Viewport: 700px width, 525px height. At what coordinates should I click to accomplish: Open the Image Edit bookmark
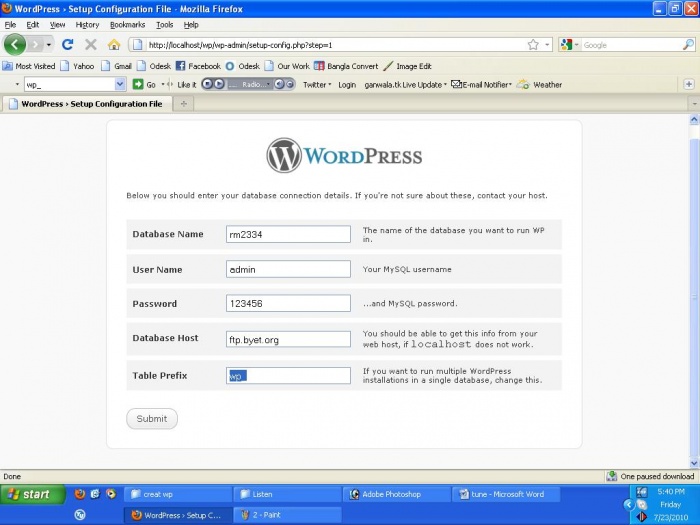point(408,66)
